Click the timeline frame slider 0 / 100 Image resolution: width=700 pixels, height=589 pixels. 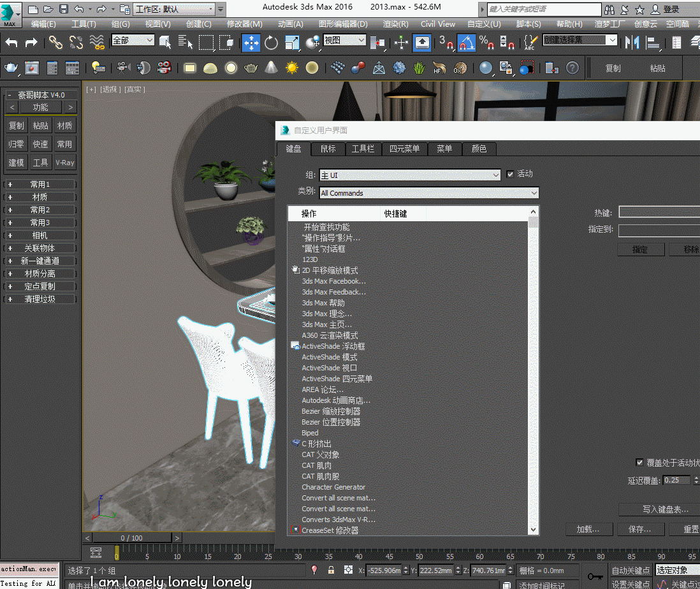(x=131, y=538)
